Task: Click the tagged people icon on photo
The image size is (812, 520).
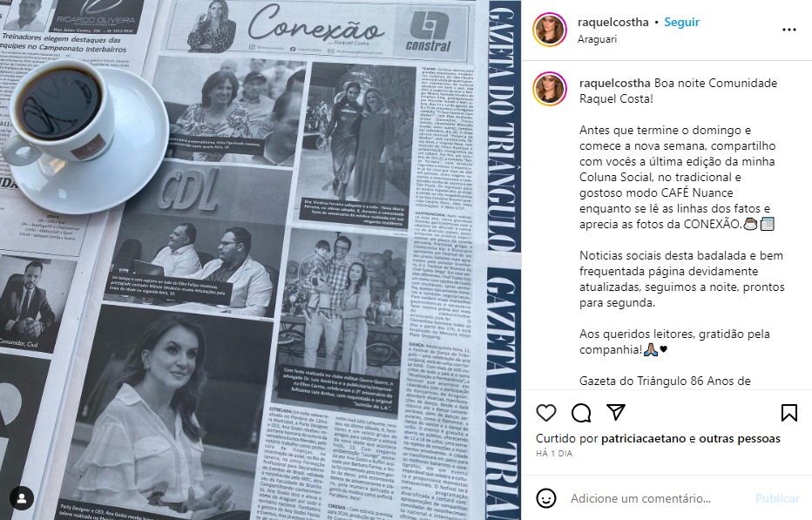Action: (x=22, y=498)
